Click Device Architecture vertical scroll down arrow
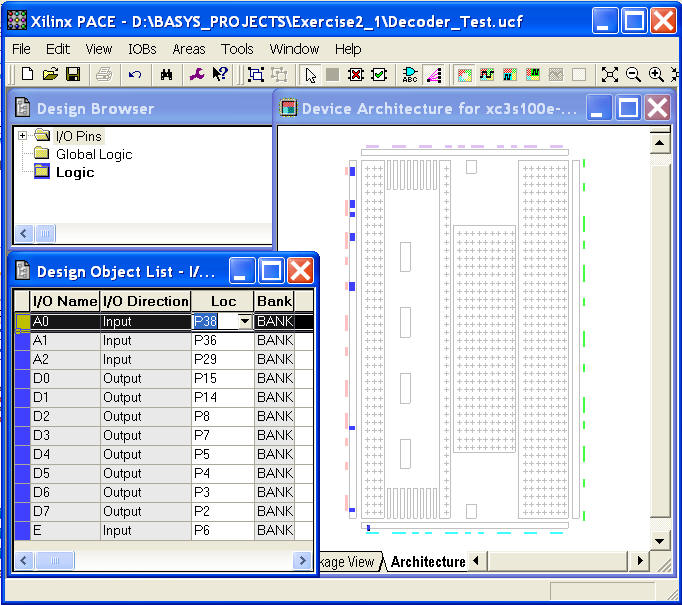 660,541
